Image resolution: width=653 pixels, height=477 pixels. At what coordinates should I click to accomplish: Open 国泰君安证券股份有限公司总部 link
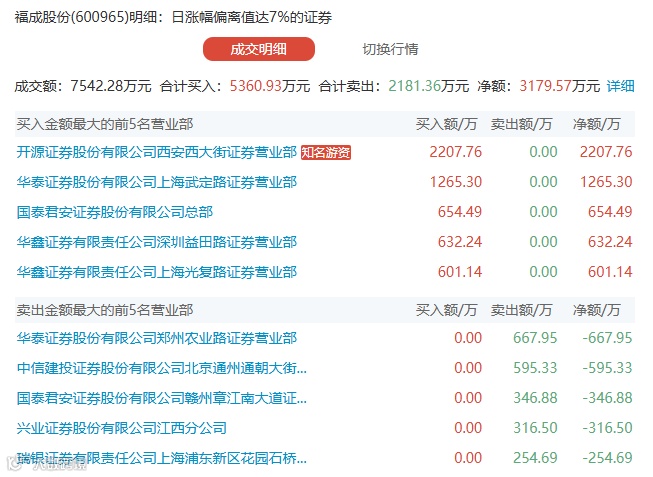(x=115, y=212)
